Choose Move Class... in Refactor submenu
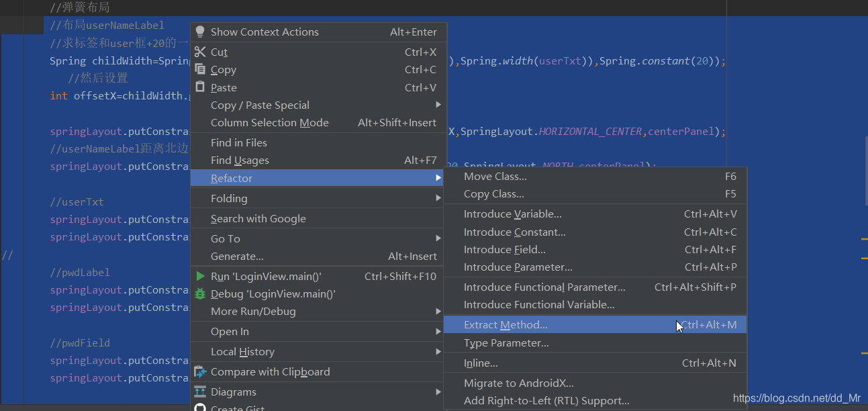This screenshot has height=411, width=868. point(595,176)
